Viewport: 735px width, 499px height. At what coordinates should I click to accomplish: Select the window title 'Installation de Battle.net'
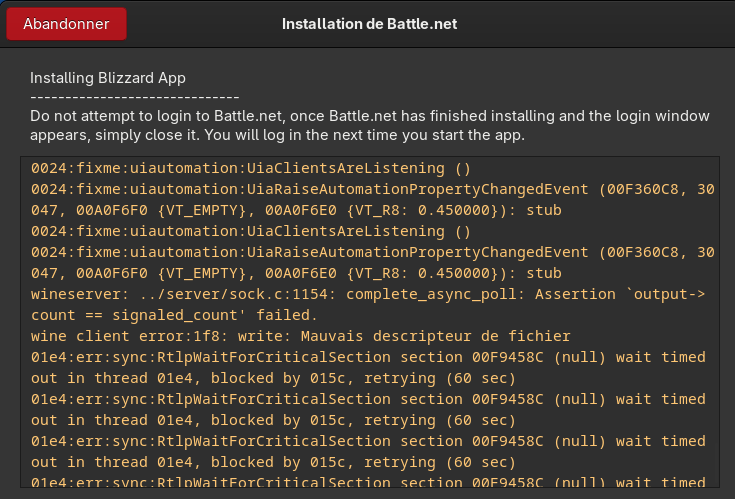pyautogui.click(x=369, y=24)
